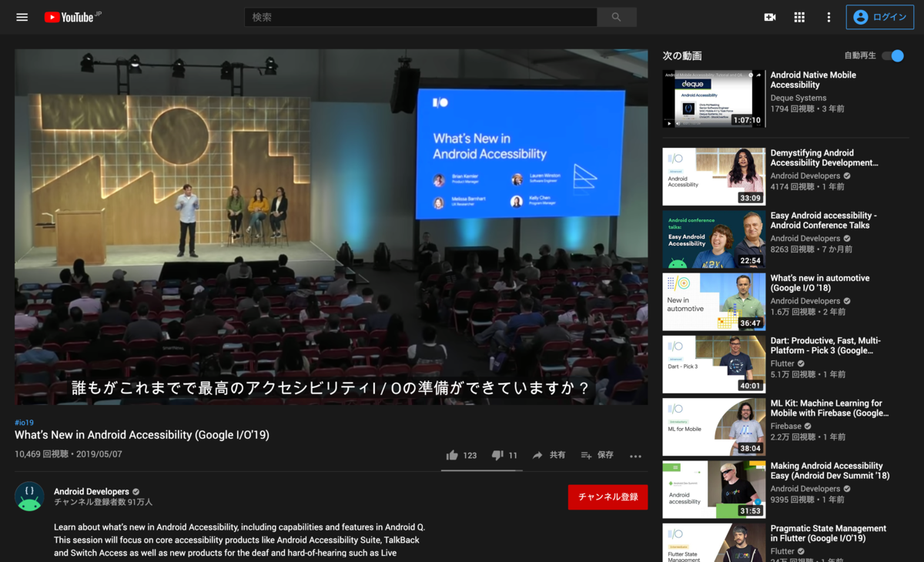
Task: Click the ログイン sign-in button
Action: [x=880, y=17]
